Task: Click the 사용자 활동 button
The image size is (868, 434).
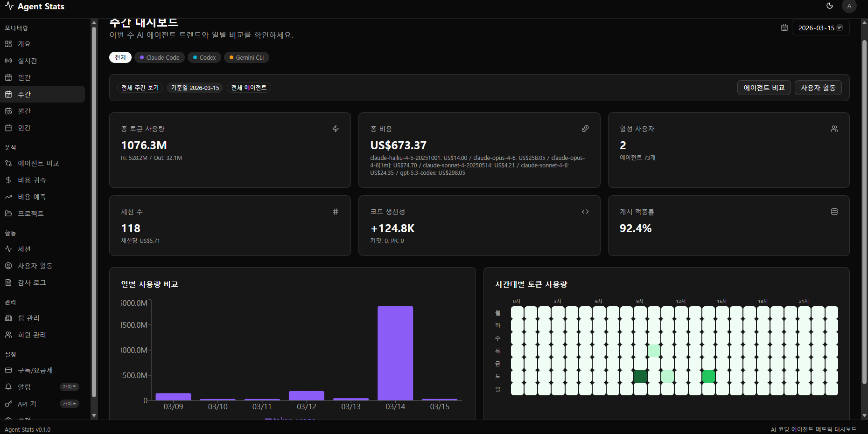Action: tap(818, 88)
